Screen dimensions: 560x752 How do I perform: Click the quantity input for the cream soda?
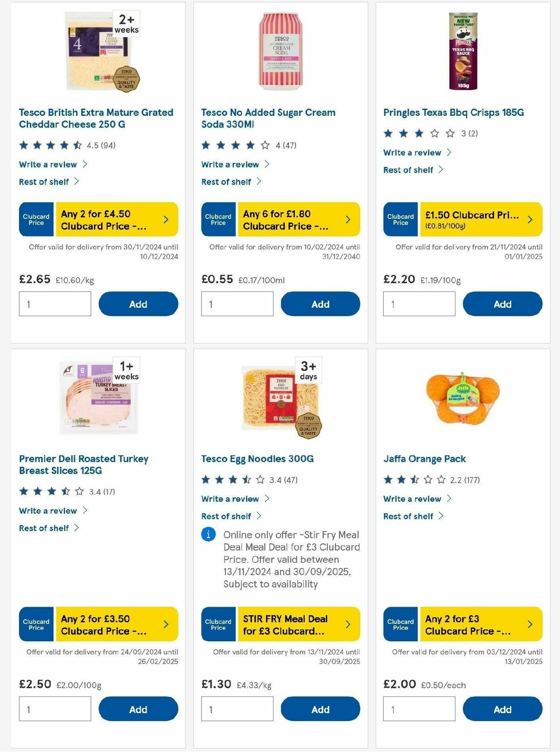pyautogui.click(x=237, y=304)
